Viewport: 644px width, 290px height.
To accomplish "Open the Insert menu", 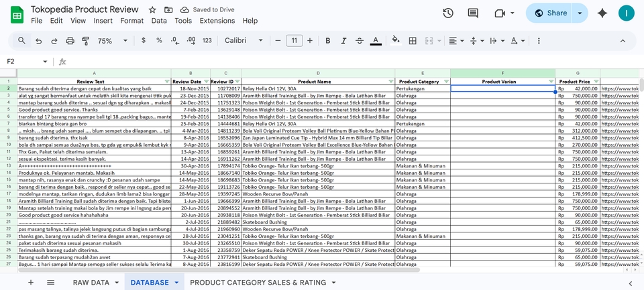I will [x=103, y=21].
